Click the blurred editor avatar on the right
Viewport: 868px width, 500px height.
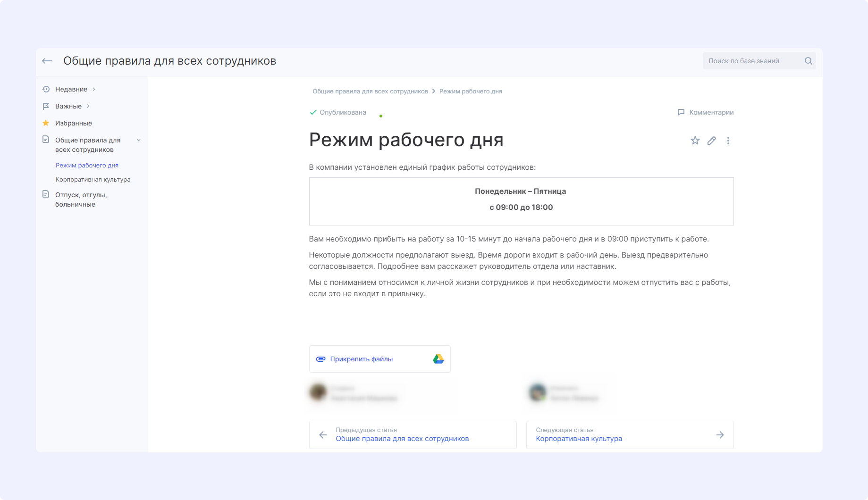pyautogui.click(x=537, y=392)
